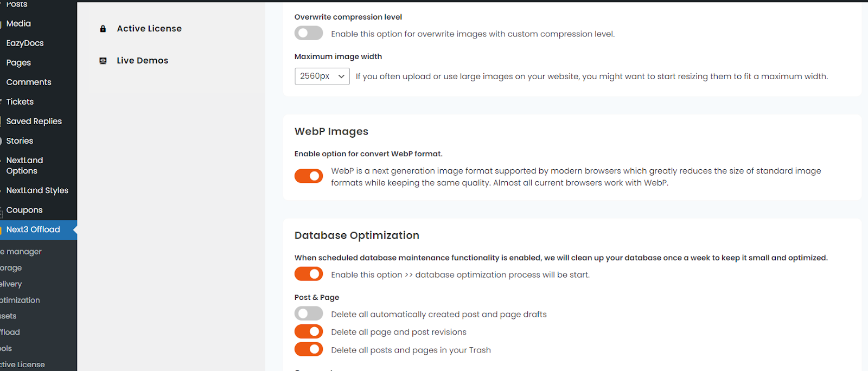Image resolution: width=868 pixels, height=371 pixels.
Task: Open Active License submenu link in sidebar
Action: [x=22, y=364]
